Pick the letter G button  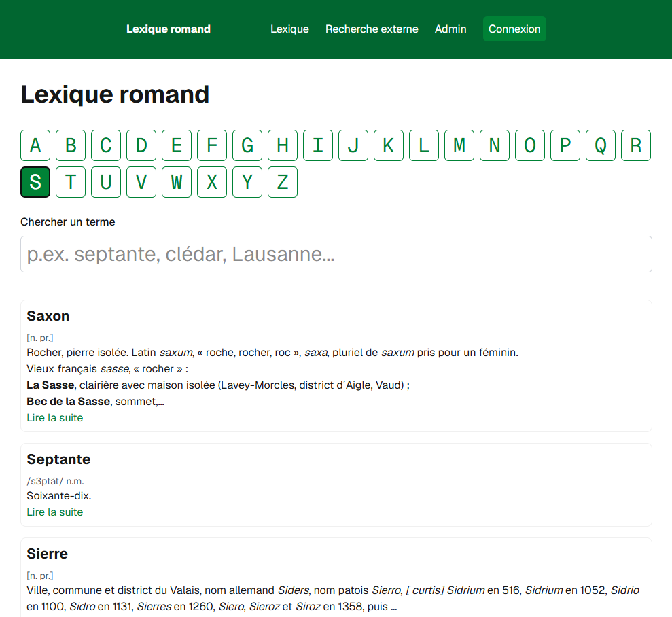(247, 145)
